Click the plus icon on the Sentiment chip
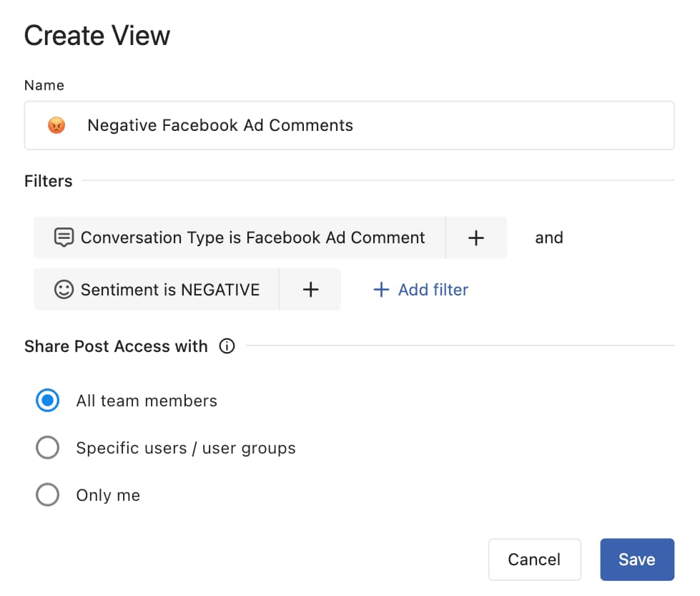 coord(310,289)
